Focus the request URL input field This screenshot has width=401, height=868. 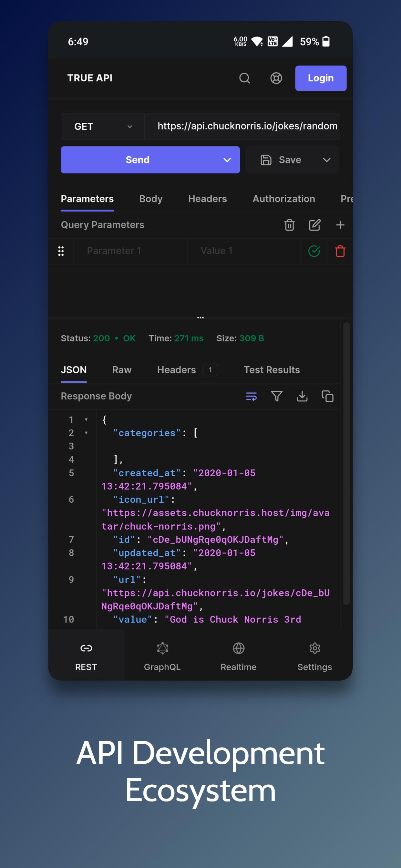click(x=242, y=126)
